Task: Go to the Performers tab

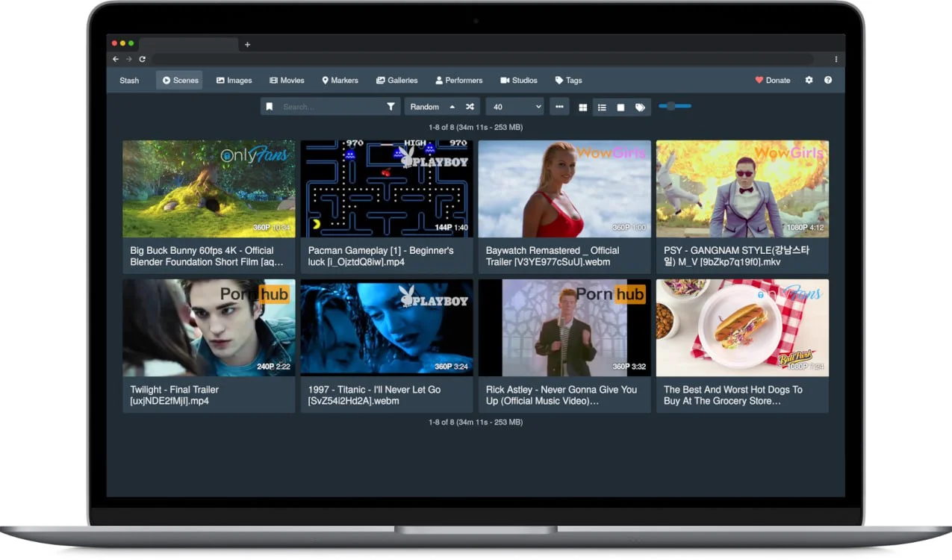Action: pyautogui.click(x=458, y=81)
